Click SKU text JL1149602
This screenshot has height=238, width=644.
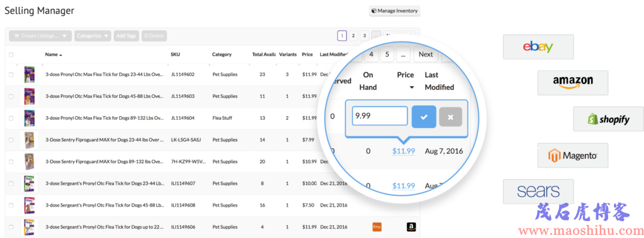pos(183,75)
